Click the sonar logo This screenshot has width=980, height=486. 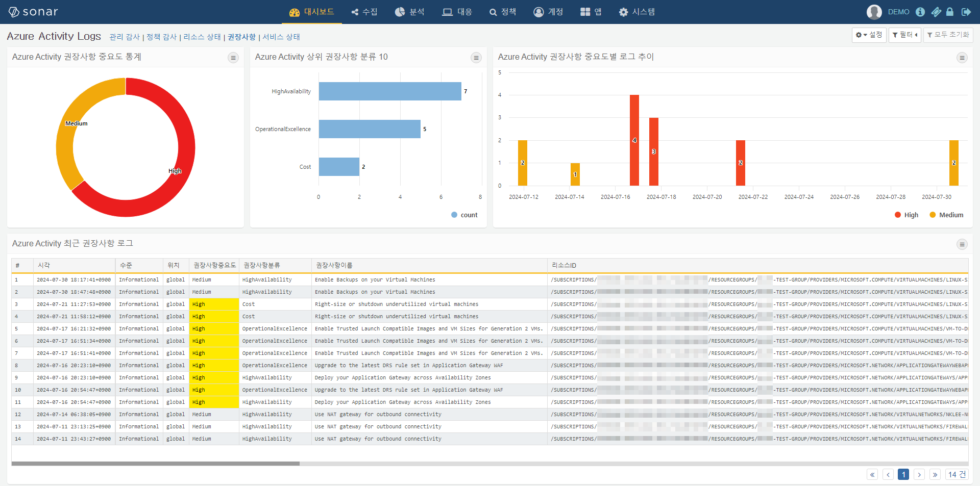[x=33, y=12]
